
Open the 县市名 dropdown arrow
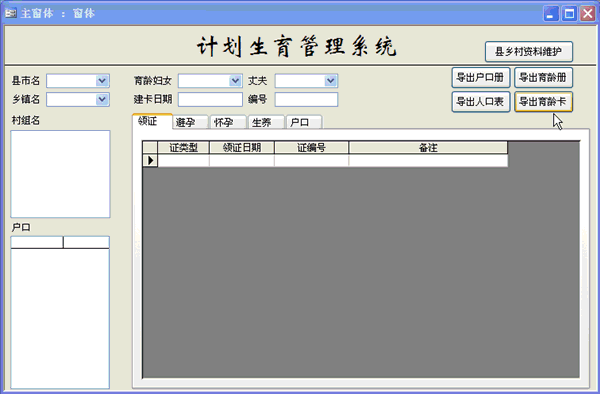[x=102, y=81]
